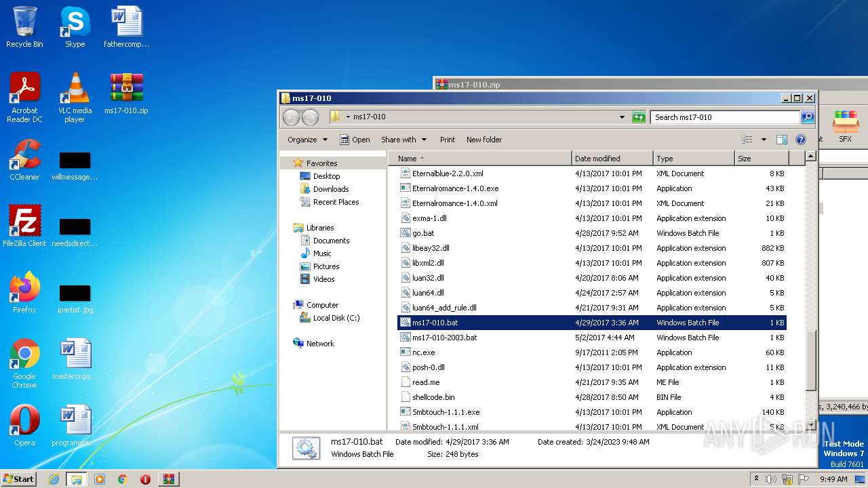The image size is (868, 488).
Task: Open Downloads in the navigation pane
Action: tap(331, 189)
